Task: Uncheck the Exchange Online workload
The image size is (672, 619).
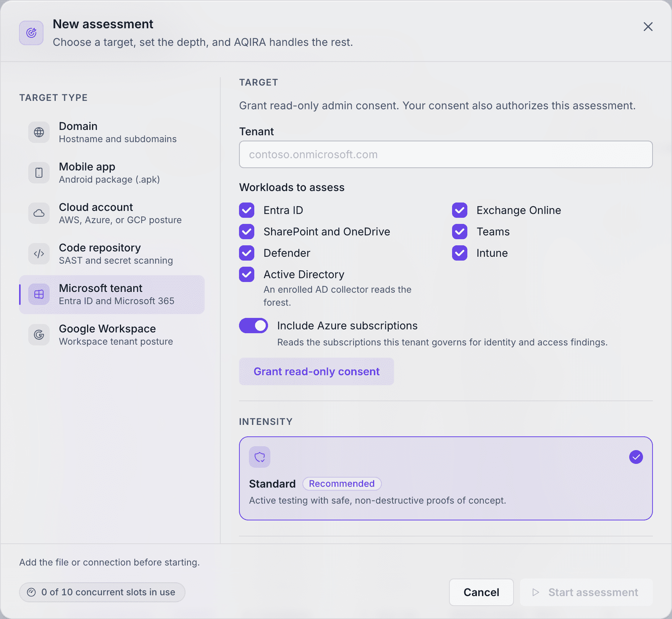Action: pos(460,210)
